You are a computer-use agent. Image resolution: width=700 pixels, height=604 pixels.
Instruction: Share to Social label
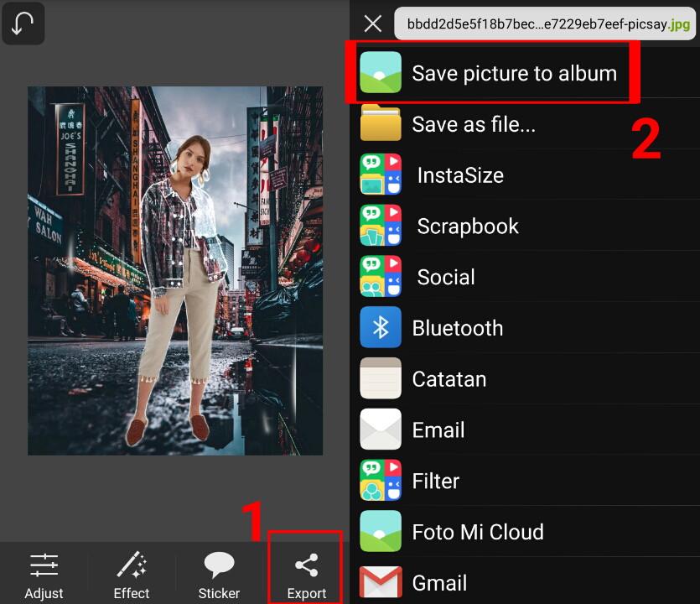click(446, 277)
